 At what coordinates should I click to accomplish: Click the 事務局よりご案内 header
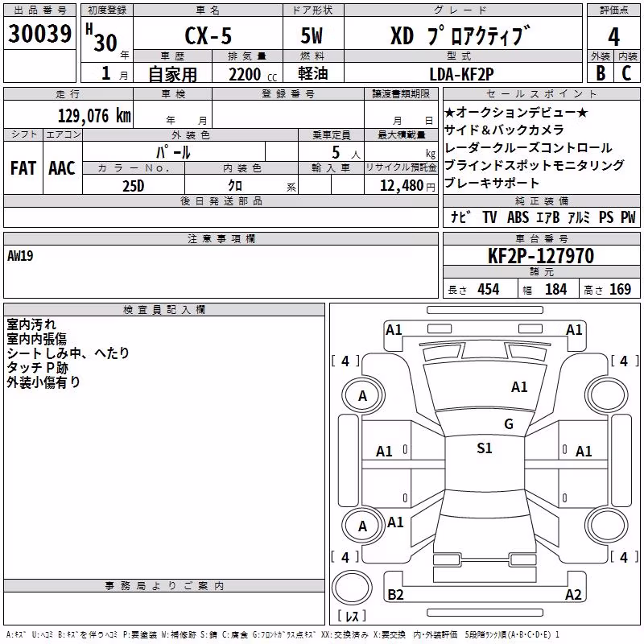tap(164, 586)
